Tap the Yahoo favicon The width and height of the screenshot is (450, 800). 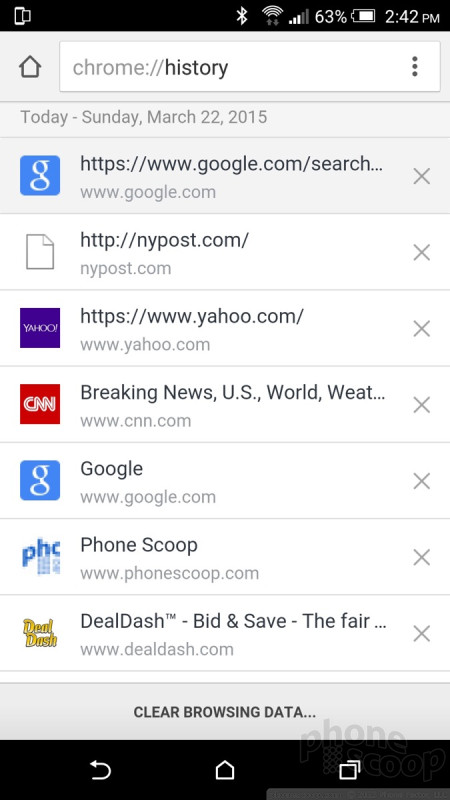click(40, 328)
